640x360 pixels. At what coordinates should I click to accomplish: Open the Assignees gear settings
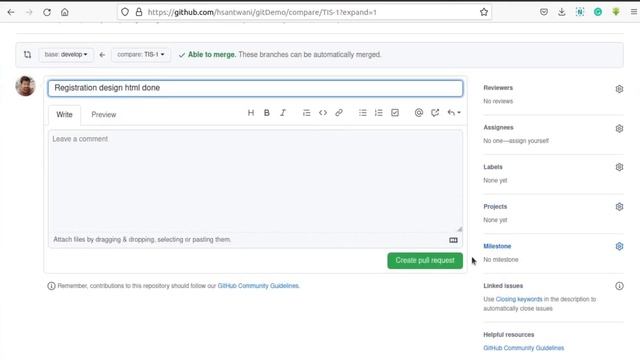pyautogui.click(x=619, y=129)
